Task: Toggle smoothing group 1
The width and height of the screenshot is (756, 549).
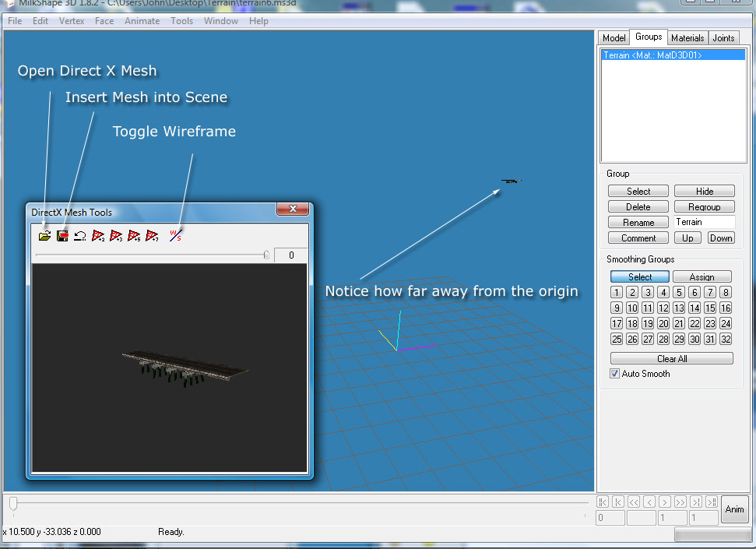Action: click(x=616, y=292)
